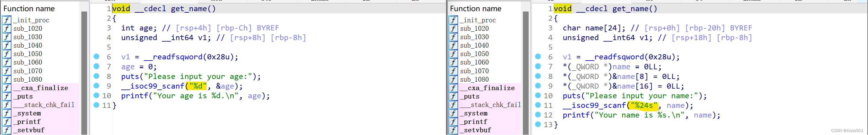Image resolution: width=868 pixels, height=135 pixels.
Task: Click 'Function name' column header in left panel
Action: [x=29, y=9]
